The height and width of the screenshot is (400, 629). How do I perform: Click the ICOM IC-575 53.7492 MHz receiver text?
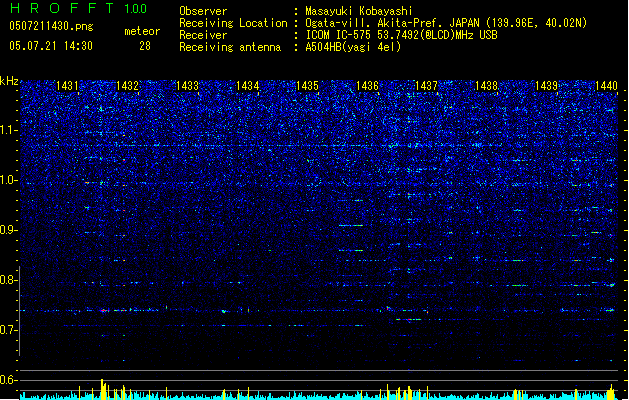pos(401,35)
